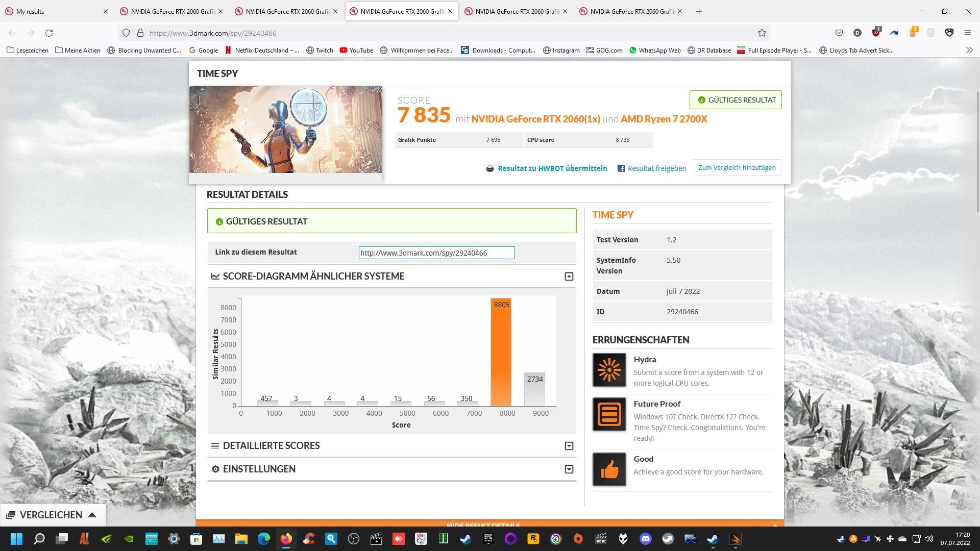Click the green Gültiges Resultat badge at top
Viewport: 980px width, 551px height.
[x=736, y=100]
